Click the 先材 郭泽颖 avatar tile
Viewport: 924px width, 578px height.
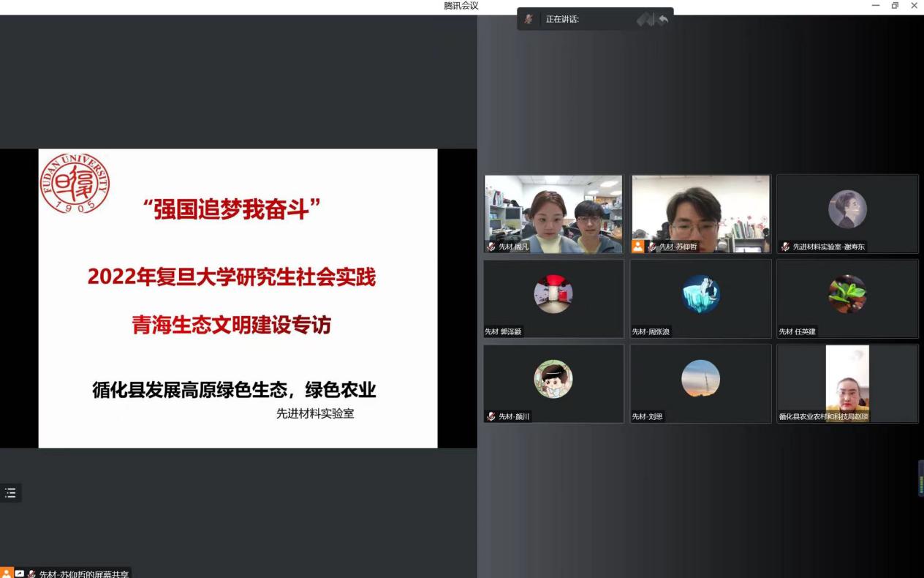[553, 294]
